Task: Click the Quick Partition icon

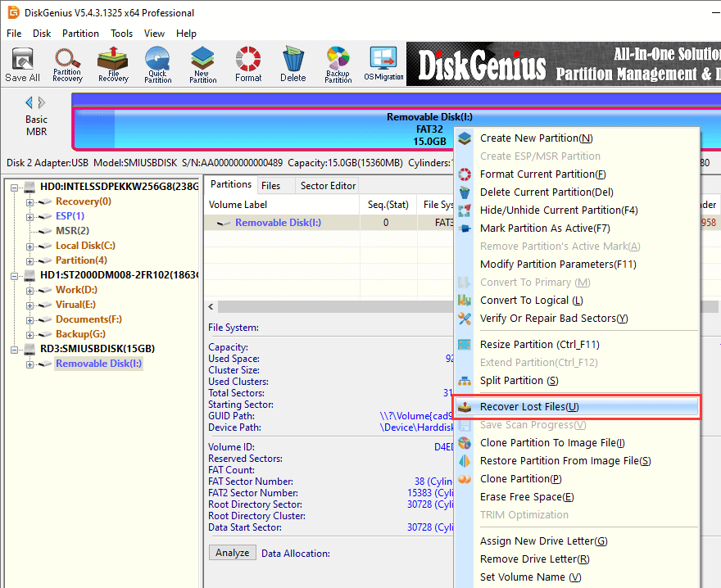Action: point(157,64)
